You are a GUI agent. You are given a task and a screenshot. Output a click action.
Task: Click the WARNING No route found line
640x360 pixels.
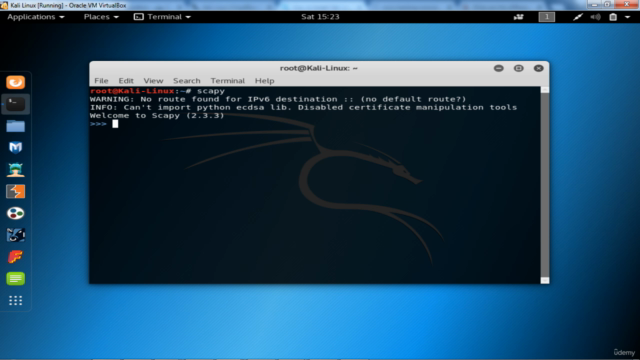278,99
